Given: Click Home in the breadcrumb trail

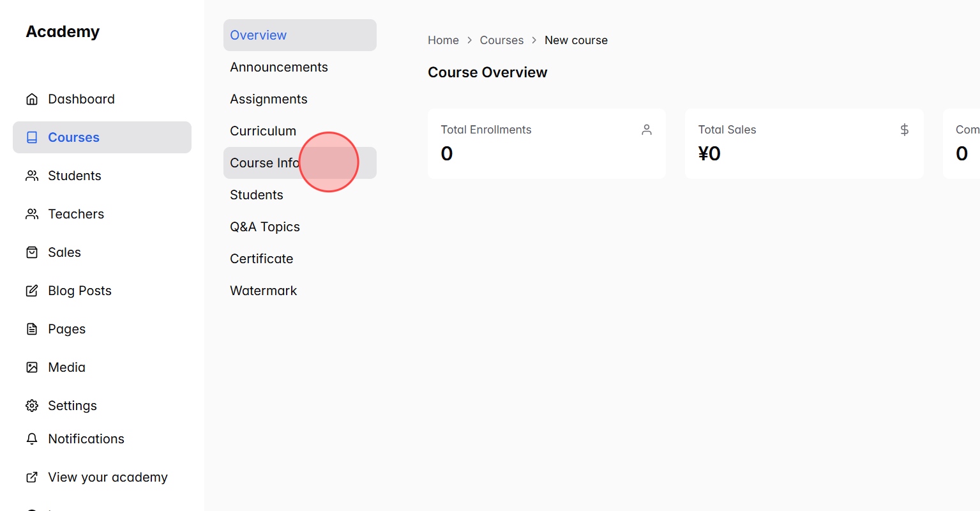Looking at the screenshot, I should pos(443,40).
